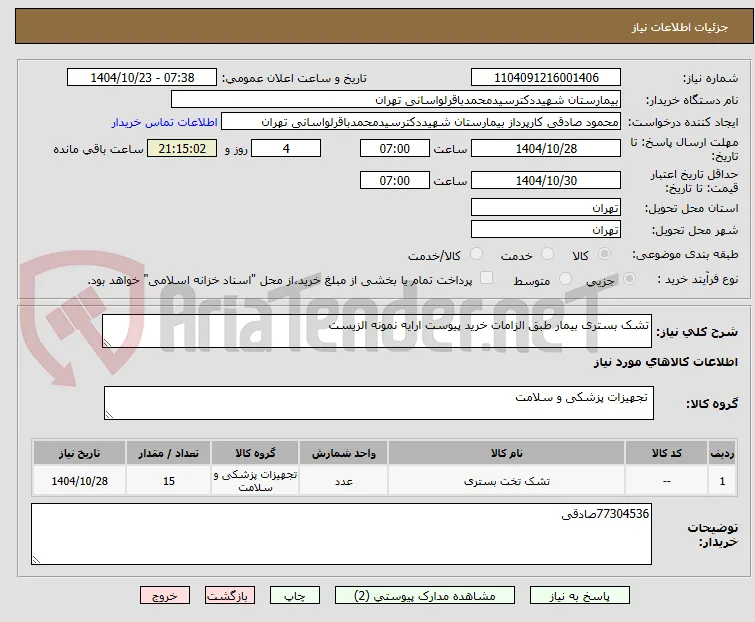Select the خدمت radio button
This screenshot has width=755, height=622.
(x=547, y=254)
